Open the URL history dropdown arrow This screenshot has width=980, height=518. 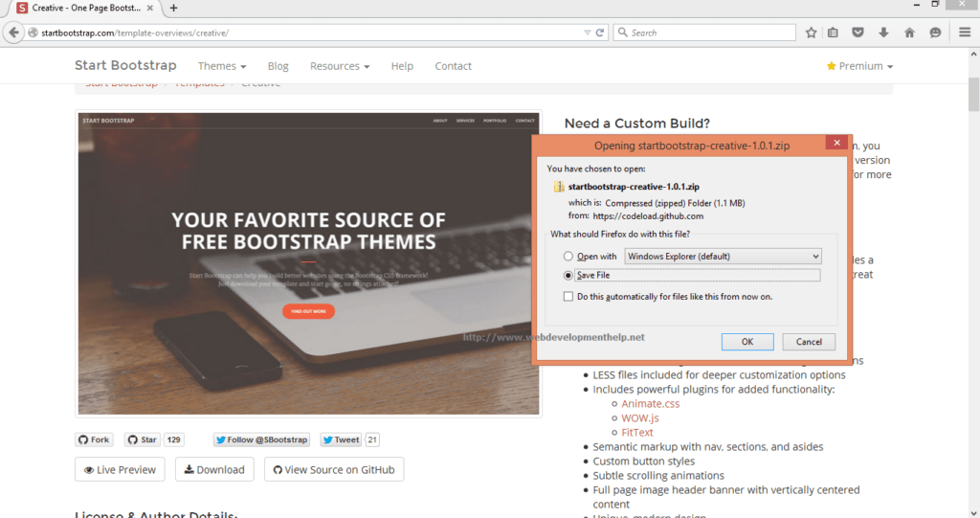tap(587, 33)
